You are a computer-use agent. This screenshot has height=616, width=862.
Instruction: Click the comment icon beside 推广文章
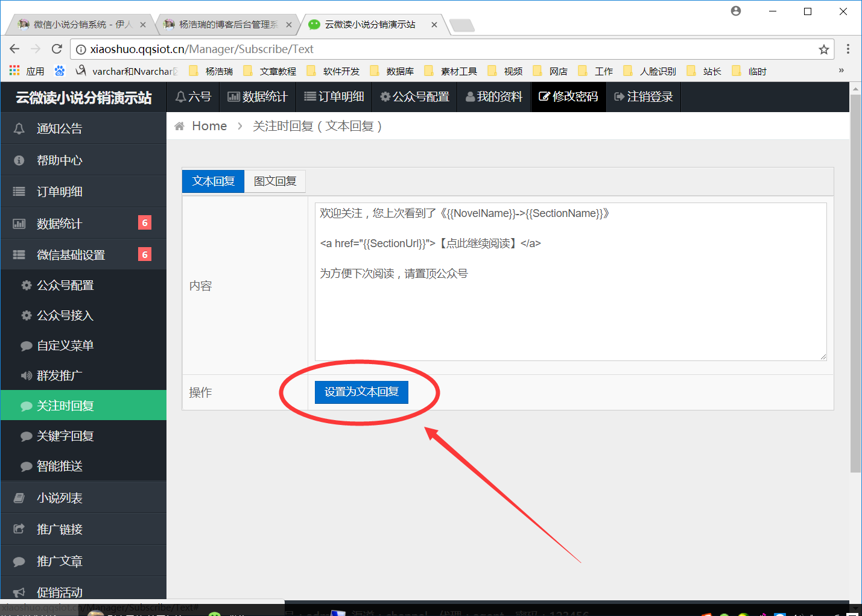(x=19, y=561)
